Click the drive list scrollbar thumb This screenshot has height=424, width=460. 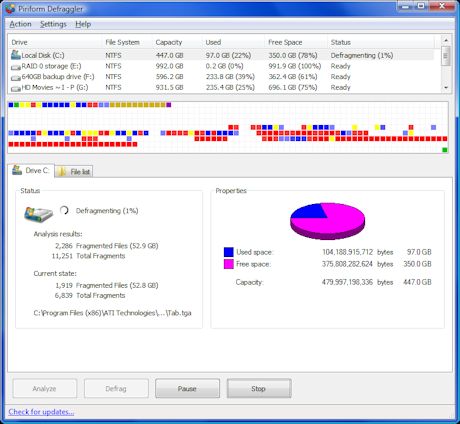click(446, 56)
